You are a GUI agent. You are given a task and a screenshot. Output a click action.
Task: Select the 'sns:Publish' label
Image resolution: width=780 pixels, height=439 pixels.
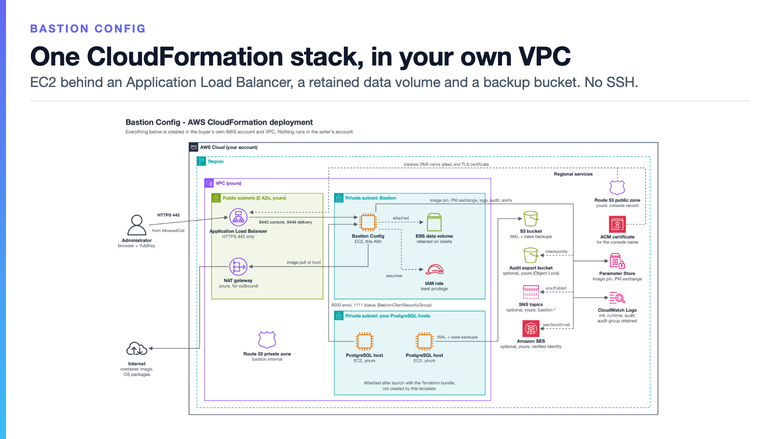tap(556, 288)
